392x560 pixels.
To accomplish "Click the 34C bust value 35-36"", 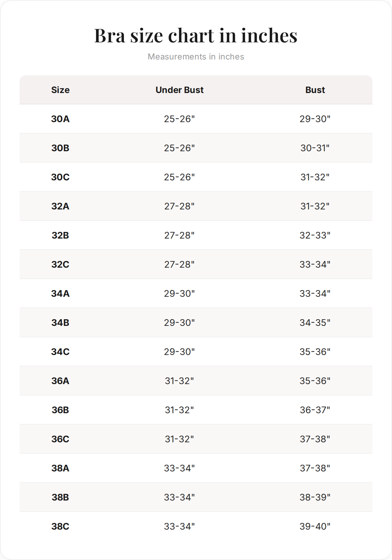I will coord(315,352).
